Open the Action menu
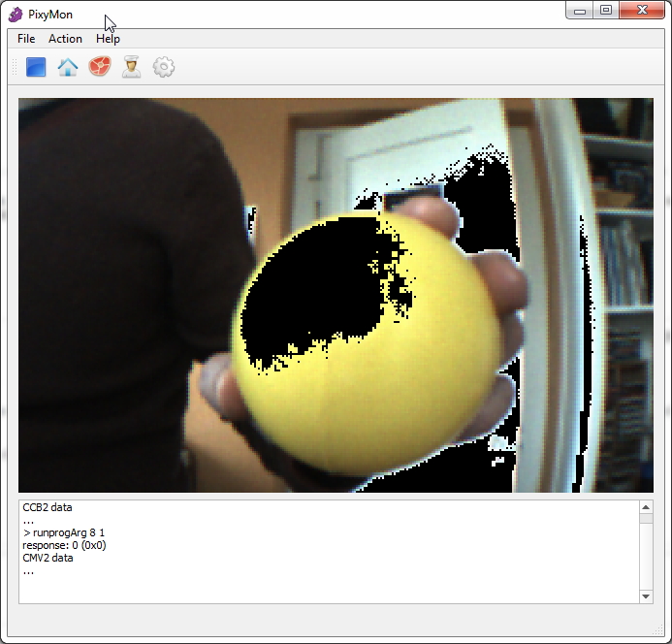The height and width of the screenshot is (644, 672). pyautogui.click(x=65, y=39)
